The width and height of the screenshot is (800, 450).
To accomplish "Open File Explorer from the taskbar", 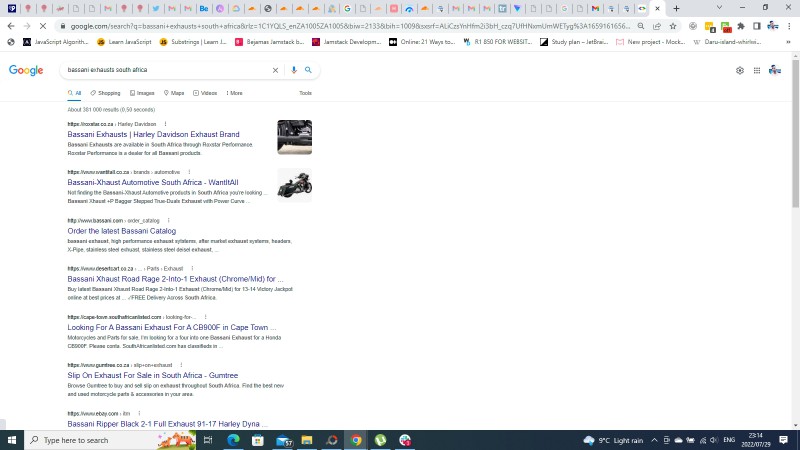I will [x=307, y=440].
